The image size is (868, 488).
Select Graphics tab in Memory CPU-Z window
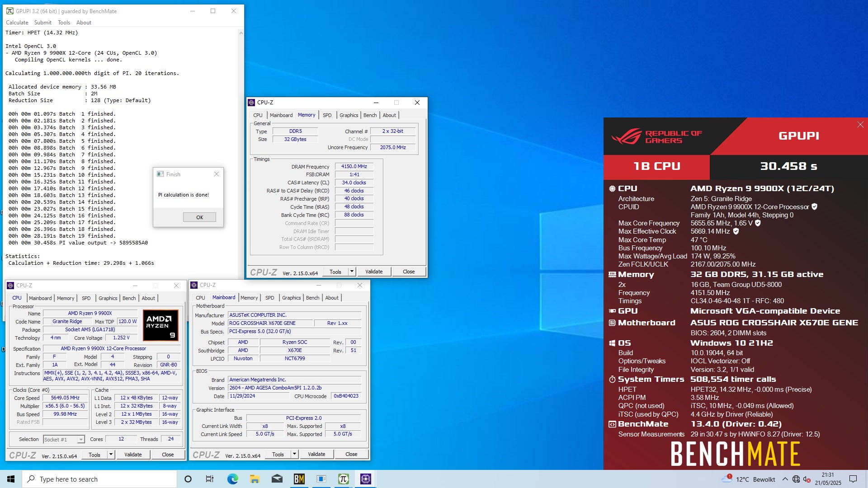(349, 115)
